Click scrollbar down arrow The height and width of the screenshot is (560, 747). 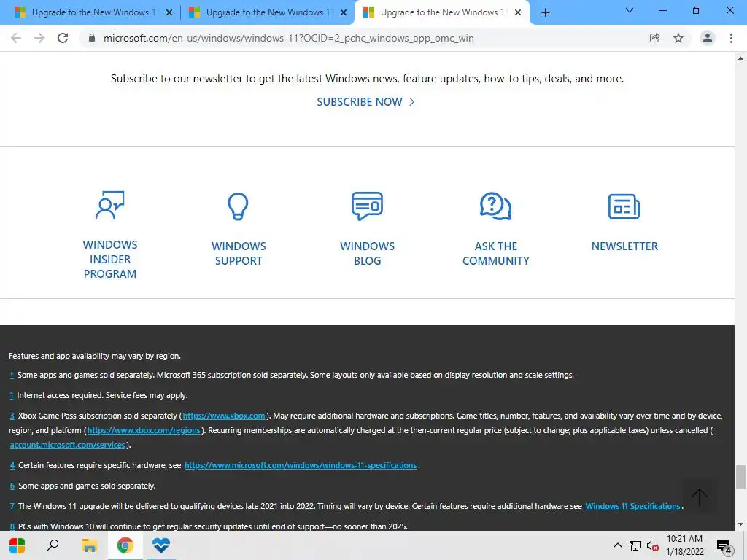pyautogui.click(x=740, y=525)
